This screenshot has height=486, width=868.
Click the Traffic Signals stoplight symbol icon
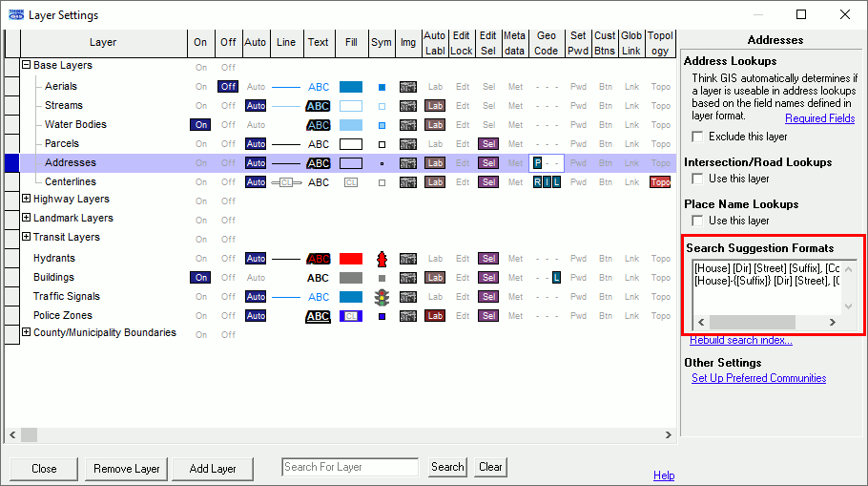[382, 297]
